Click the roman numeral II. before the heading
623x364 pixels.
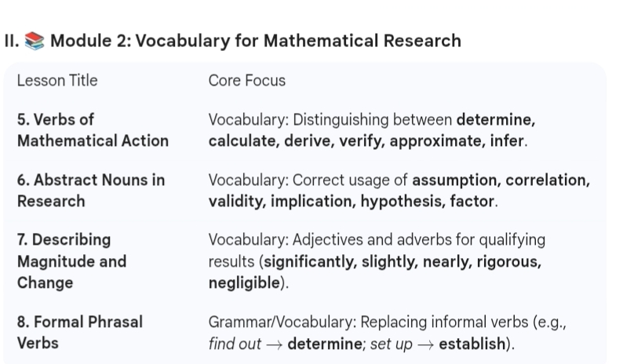12,41
